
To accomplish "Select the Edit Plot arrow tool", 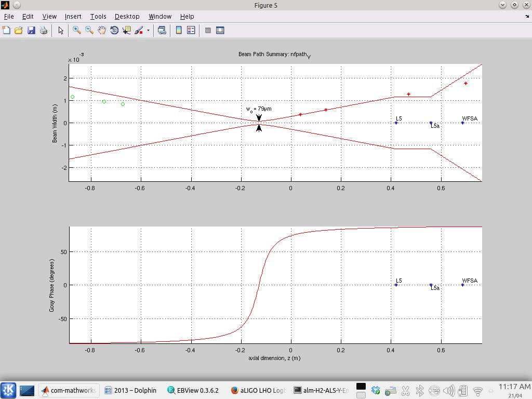I will [61, 30].
